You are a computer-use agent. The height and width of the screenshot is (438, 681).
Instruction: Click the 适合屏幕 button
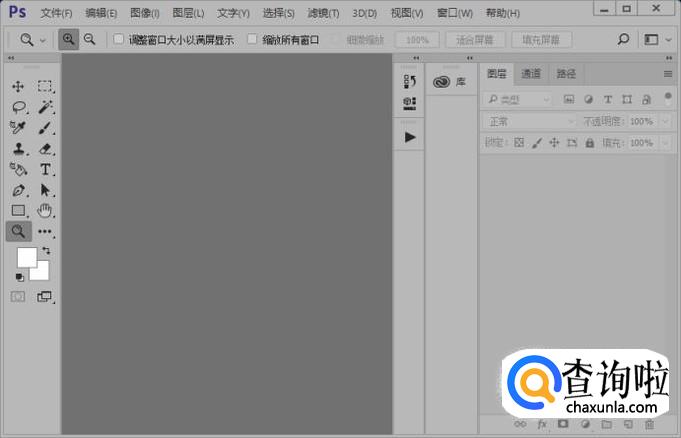click(x=474, y=40)
